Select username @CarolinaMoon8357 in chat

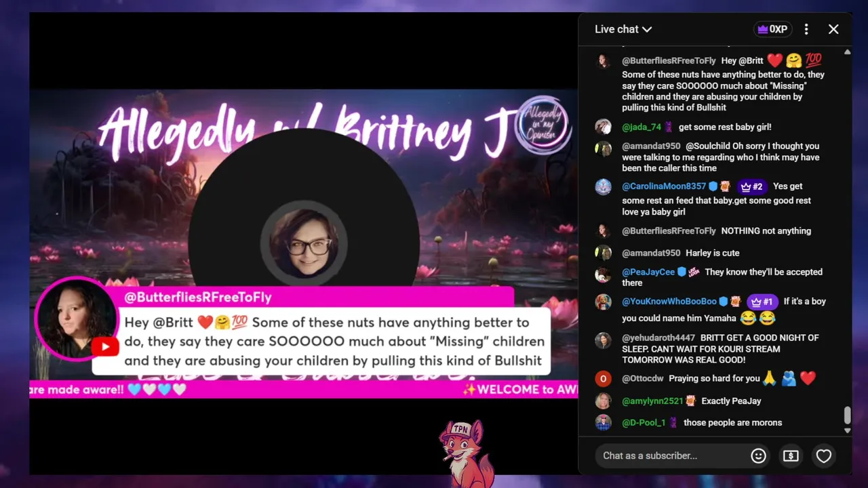coord(664,186)
